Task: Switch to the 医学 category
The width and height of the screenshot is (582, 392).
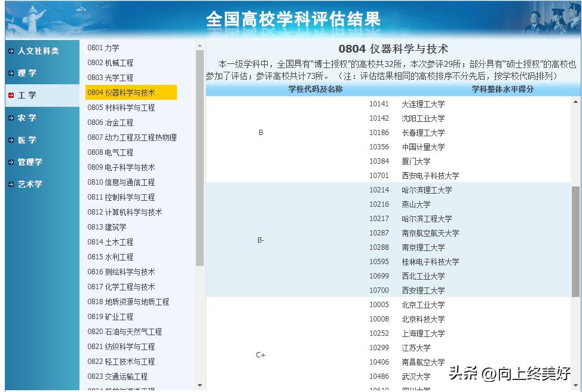Action: pos(27,139)
